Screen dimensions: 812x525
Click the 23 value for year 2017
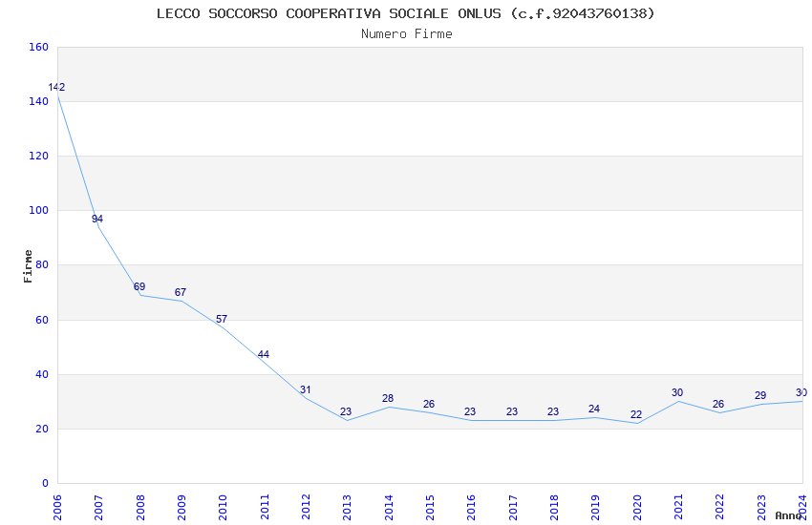[x=512, y=411]
